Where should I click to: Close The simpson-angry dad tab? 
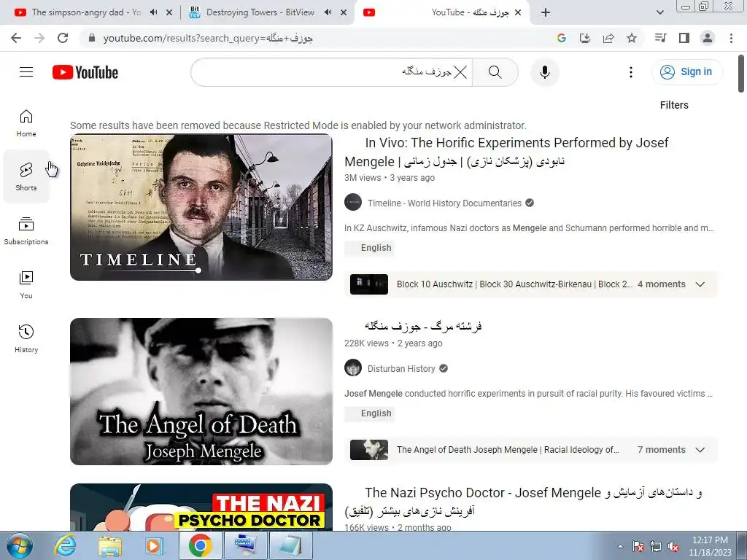click(x=169, y=12)
